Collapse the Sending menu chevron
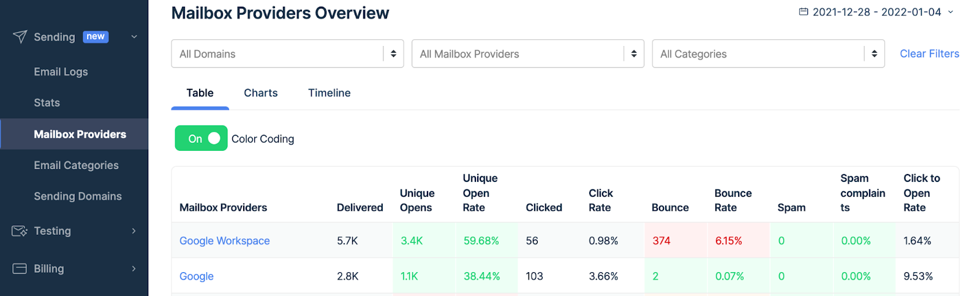 (x=134, y=37)
